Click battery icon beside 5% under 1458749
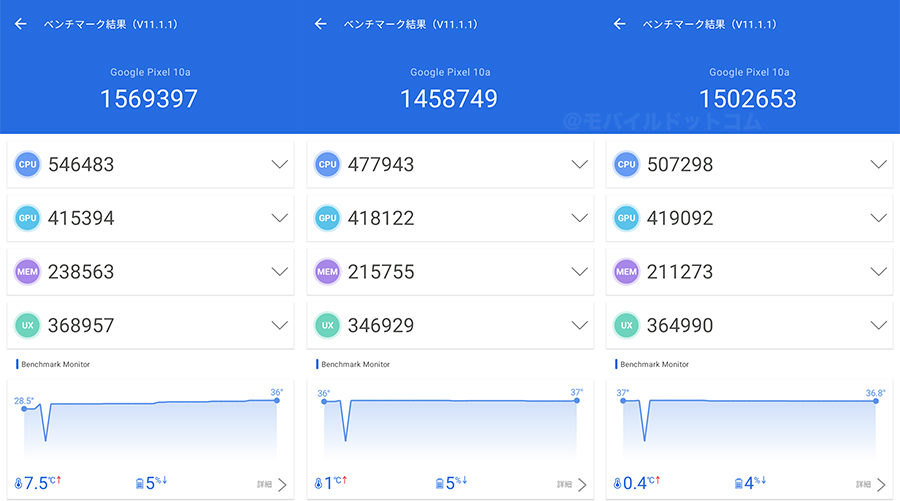This screenshot has width=900, height=501. [x=440, y=484]
